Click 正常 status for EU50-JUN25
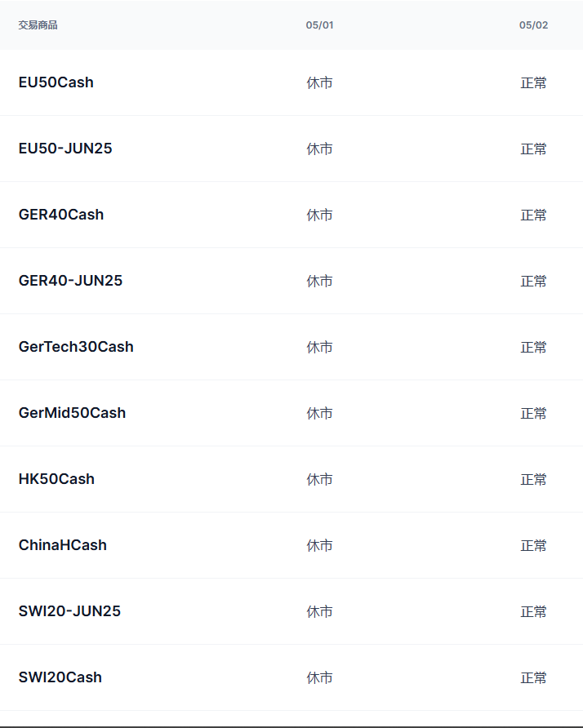The height and width of the screenshot is (728, 583). [533, 149]
